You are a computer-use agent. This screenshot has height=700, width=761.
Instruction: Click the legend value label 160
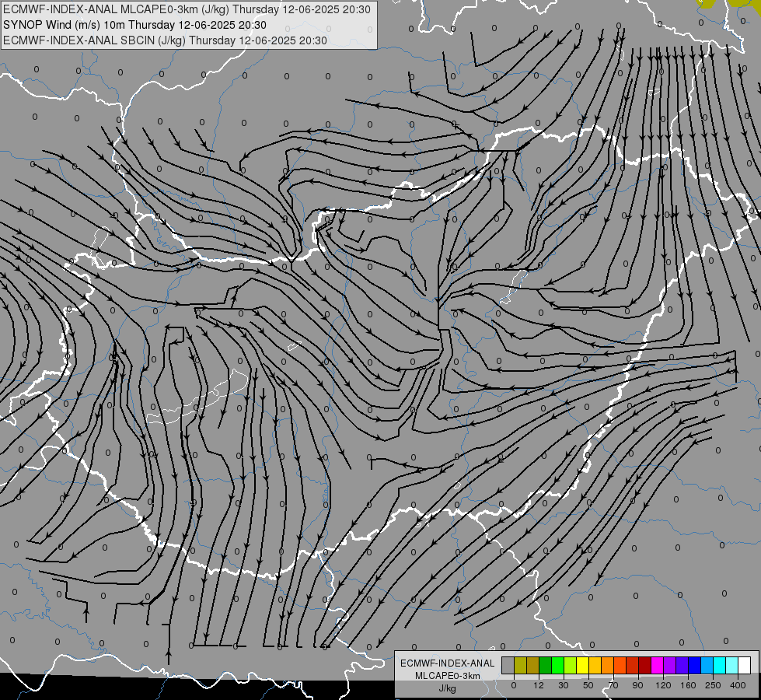688,685
